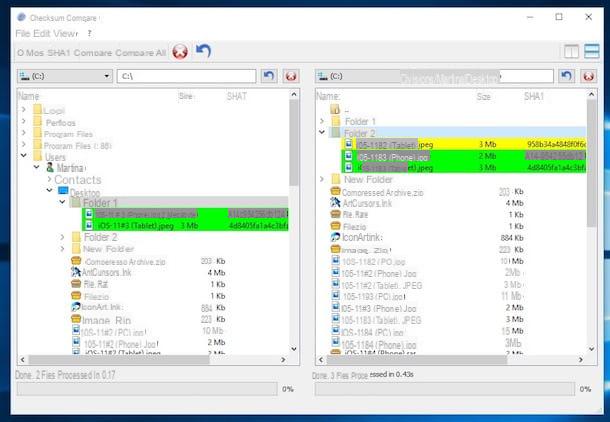This screenshot has height=422, width=610.
Task: Click the left pane path field showing C:\
Action: pyautogui.click(x=186, y=76)
